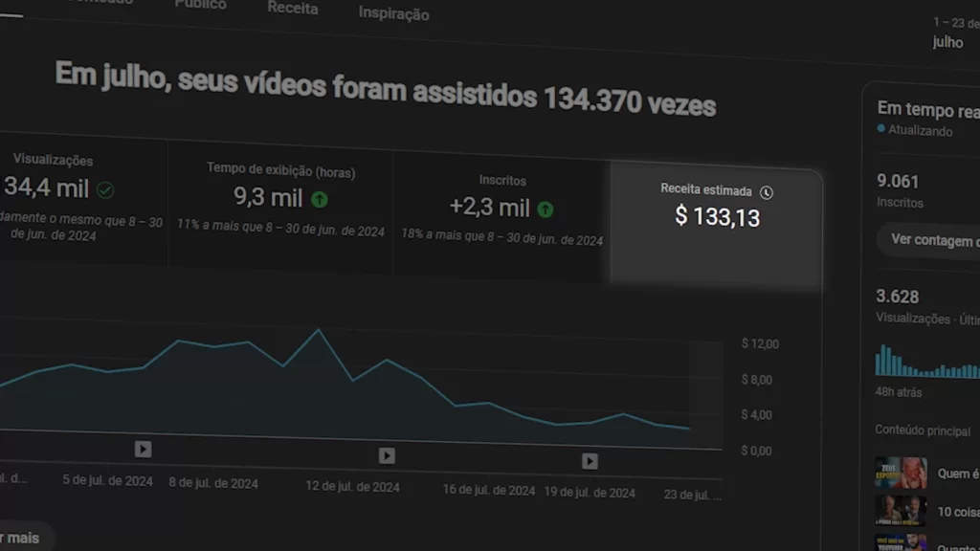Image resolution: width=980 pixels, height=551 pixels.
Task: Click the 12 de jul. de 2024 axis label
Action: coord(352,487)
